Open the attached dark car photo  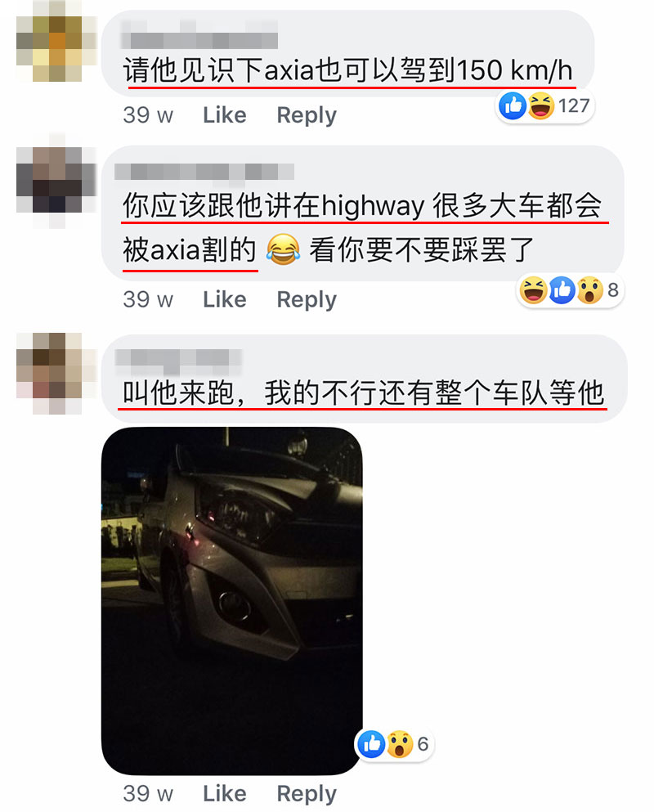click(x=232, y=601)
